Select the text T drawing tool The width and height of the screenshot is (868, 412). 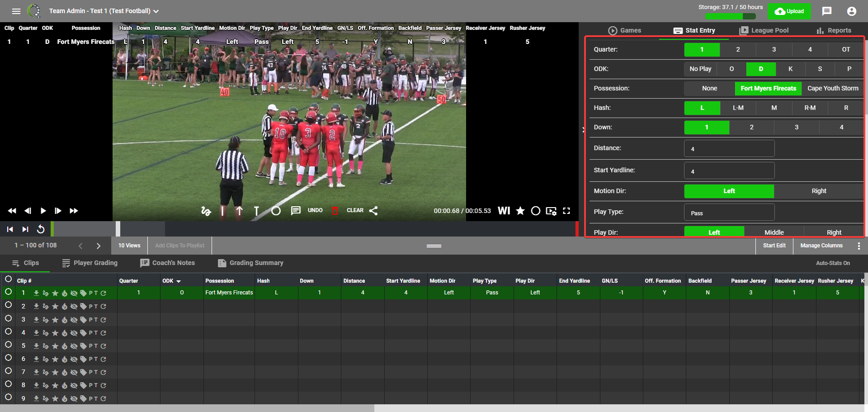[x=256, y=211]
